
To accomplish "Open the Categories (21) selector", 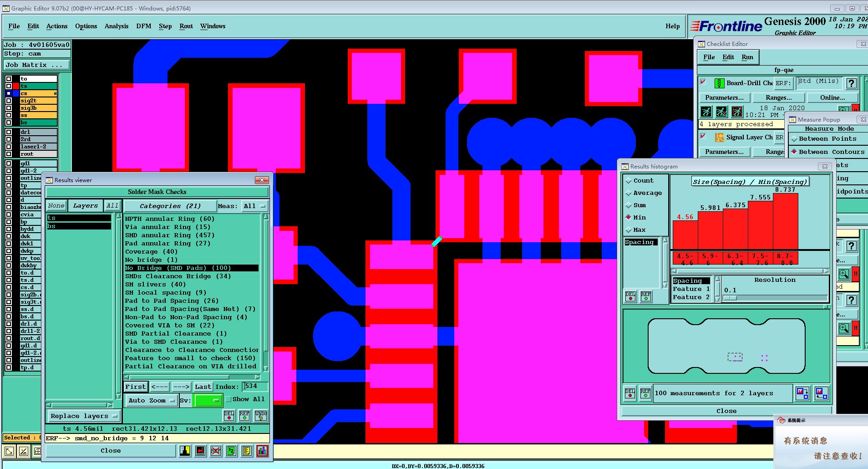I will click(x=170, y=206).
